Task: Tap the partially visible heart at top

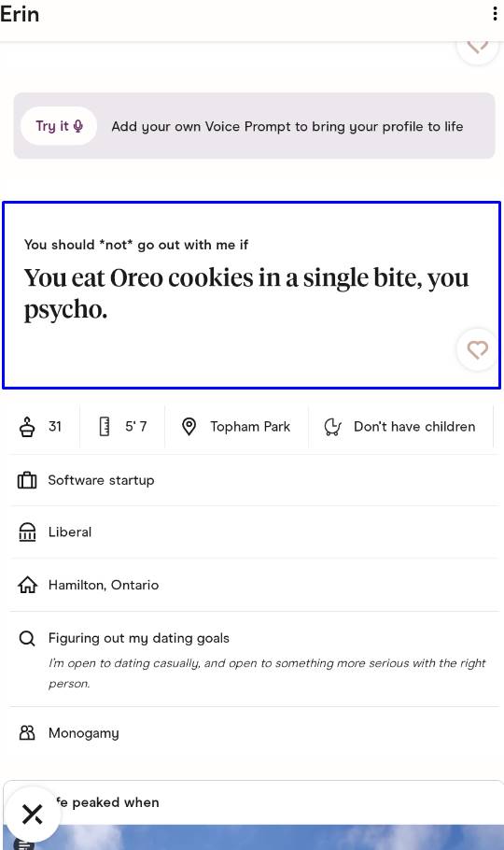Action: tap(478, 50)
